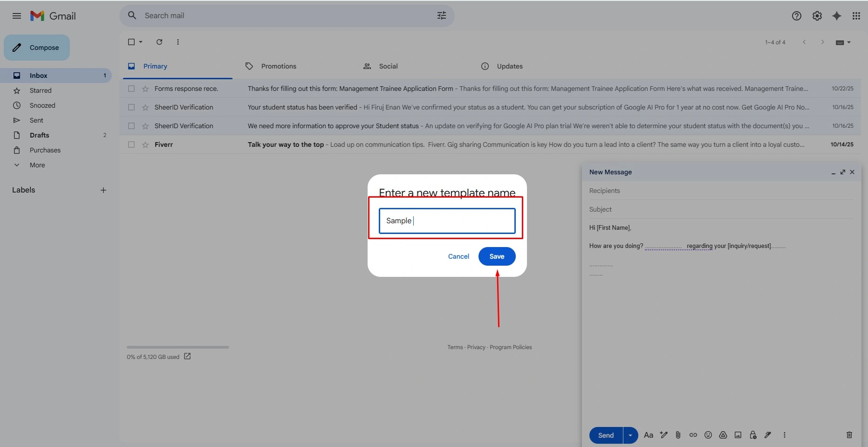Discard draft with the trash icon
The image size is (868, 447).
[849, 435]
